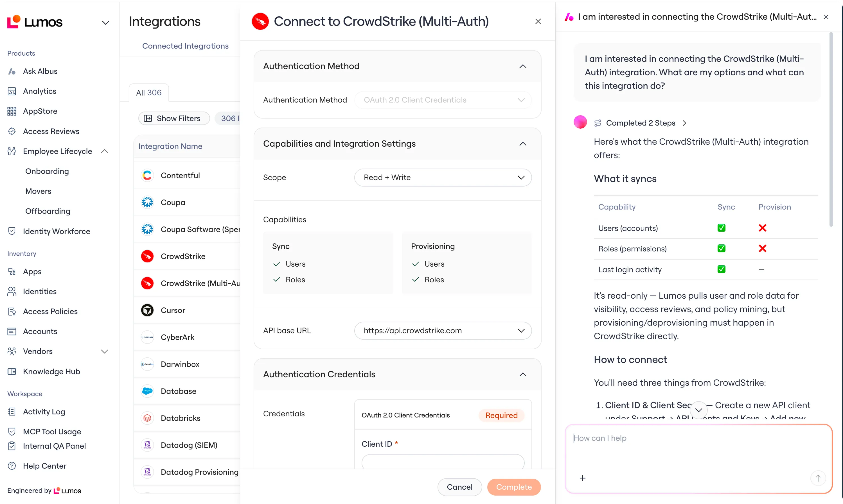Open MCP Tool Usage icon
Screen dimensions: 843x504
(12, 432)
